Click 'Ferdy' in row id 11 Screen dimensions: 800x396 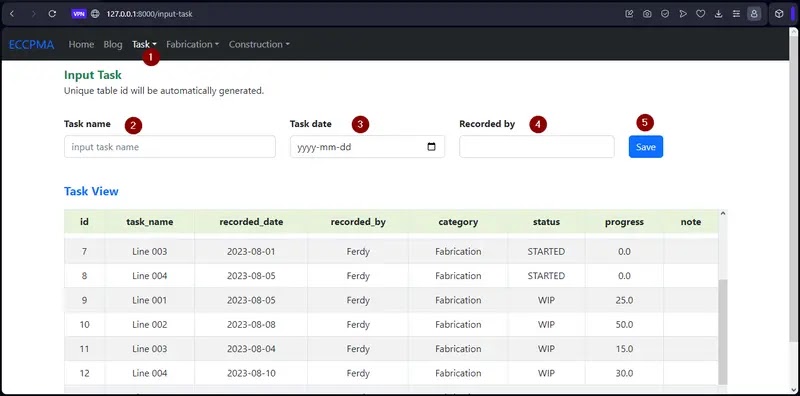coord(358,349)
